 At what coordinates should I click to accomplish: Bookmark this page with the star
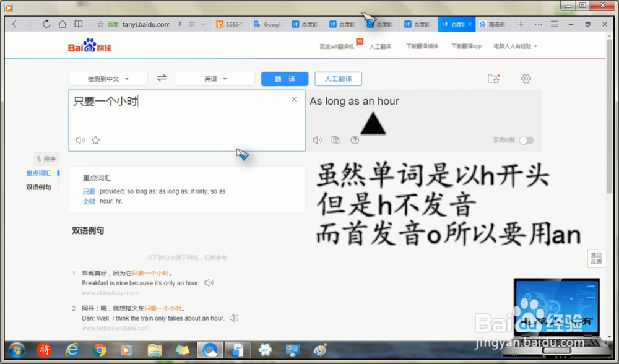click(100, 25)
